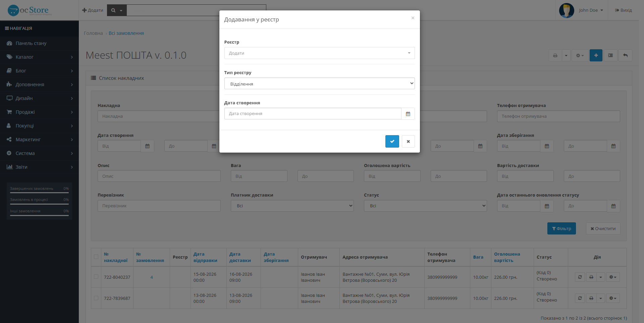Open the Платник доставки dropdown

coord(292,206)
